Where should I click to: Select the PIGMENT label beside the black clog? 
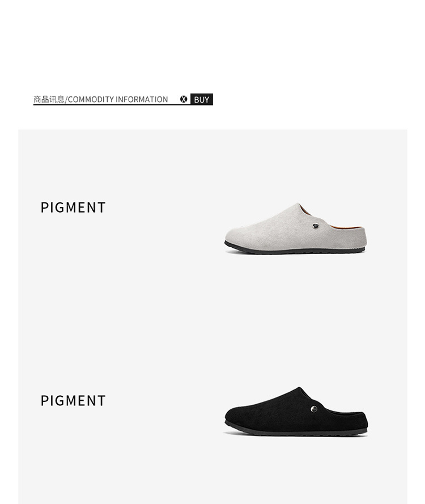(73, 400)
